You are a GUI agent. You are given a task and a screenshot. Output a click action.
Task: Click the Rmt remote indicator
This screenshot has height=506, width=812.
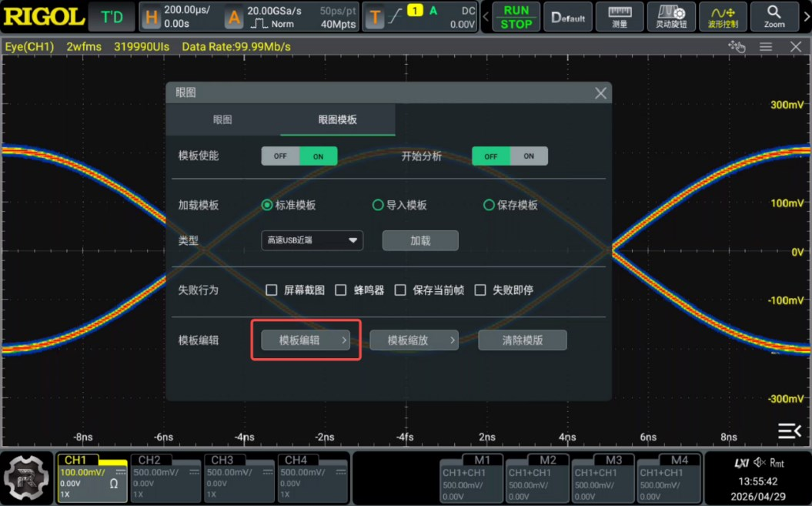click(x=777, y=463)
